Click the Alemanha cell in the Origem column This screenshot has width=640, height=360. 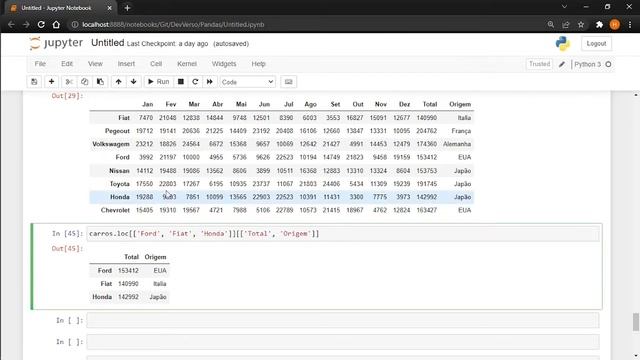point(457,144)
